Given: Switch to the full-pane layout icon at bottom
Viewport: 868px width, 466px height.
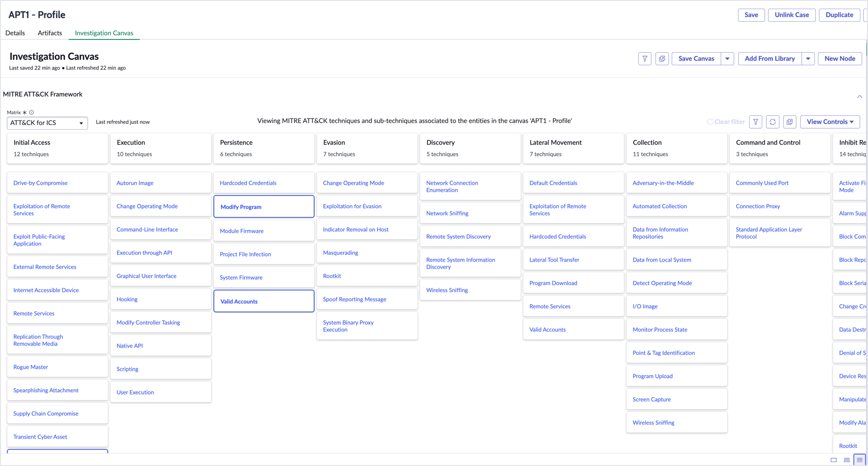Looking at the screenshot, I should pos(834,460).
